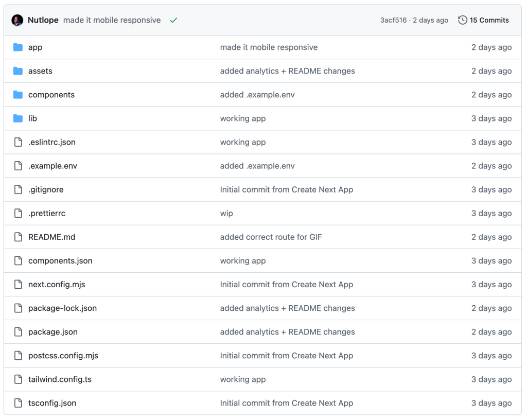
Task: Open the 'wip' commit for .prettierrc
Action: click(226, 214)
